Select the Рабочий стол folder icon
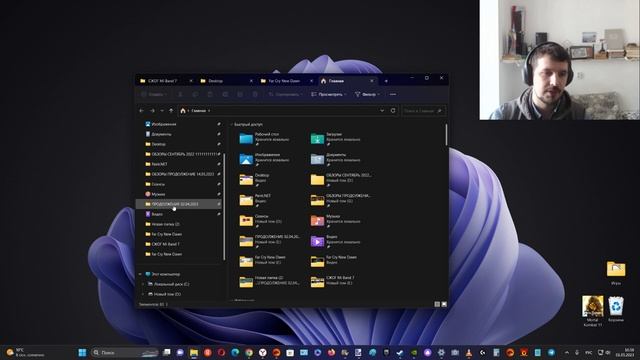Viewport: 640px width, 360px height. 246,139
